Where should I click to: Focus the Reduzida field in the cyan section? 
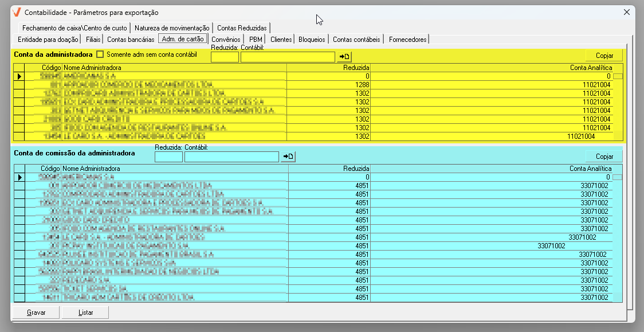tap(168, 157)
